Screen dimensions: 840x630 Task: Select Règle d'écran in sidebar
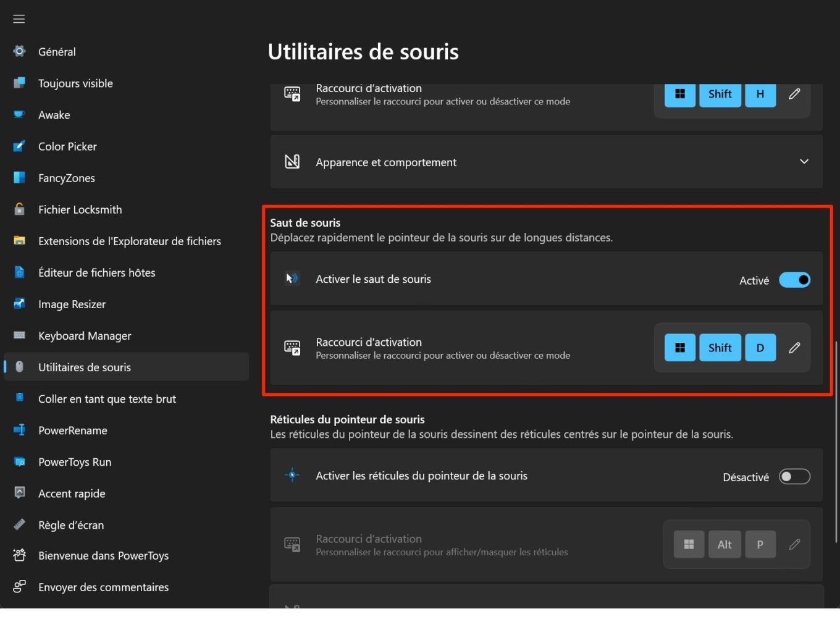[x=126, y=524]
